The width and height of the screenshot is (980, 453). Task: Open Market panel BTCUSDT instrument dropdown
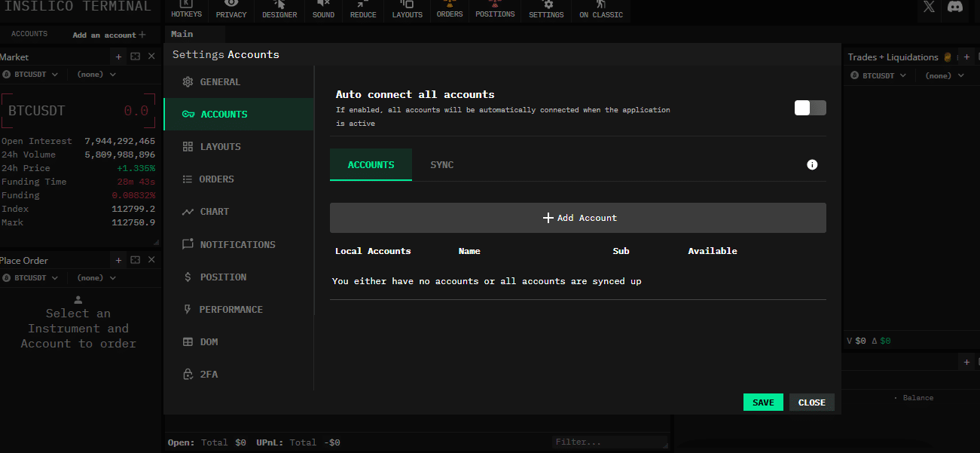click(x=30, y=75)
